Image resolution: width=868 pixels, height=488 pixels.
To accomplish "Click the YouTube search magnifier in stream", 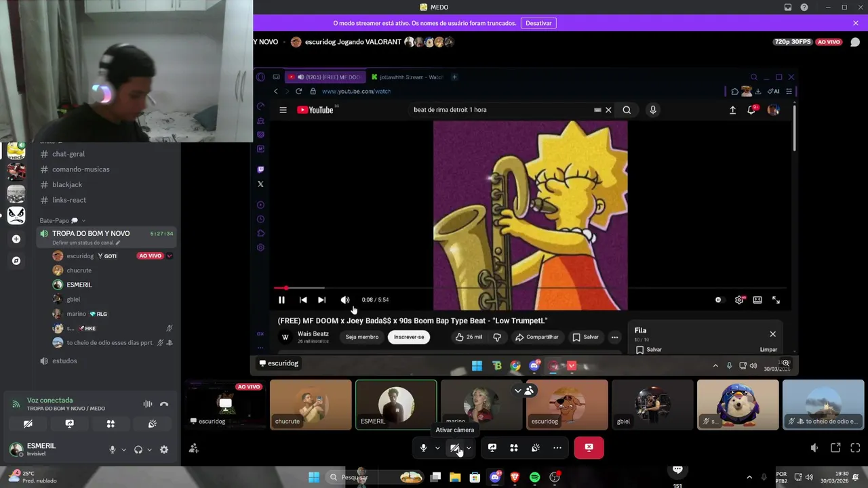I will [627, 110].
